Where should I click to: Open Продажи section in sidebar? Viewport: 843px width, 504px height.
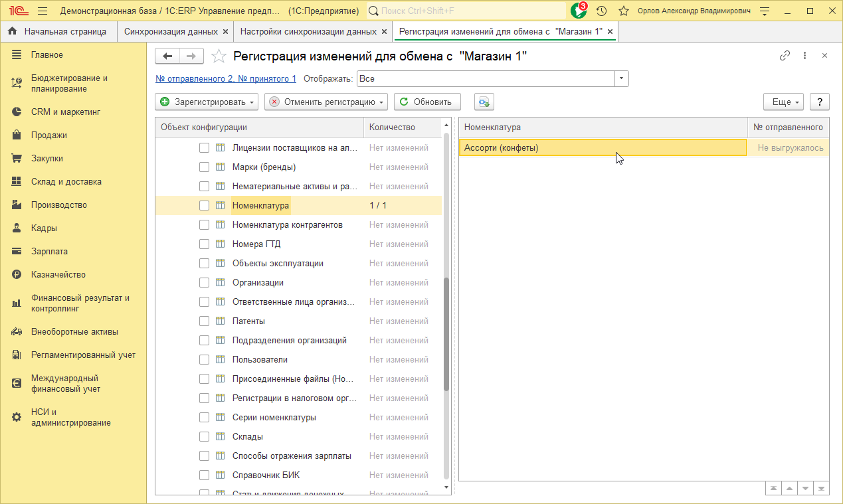(48, 135)
